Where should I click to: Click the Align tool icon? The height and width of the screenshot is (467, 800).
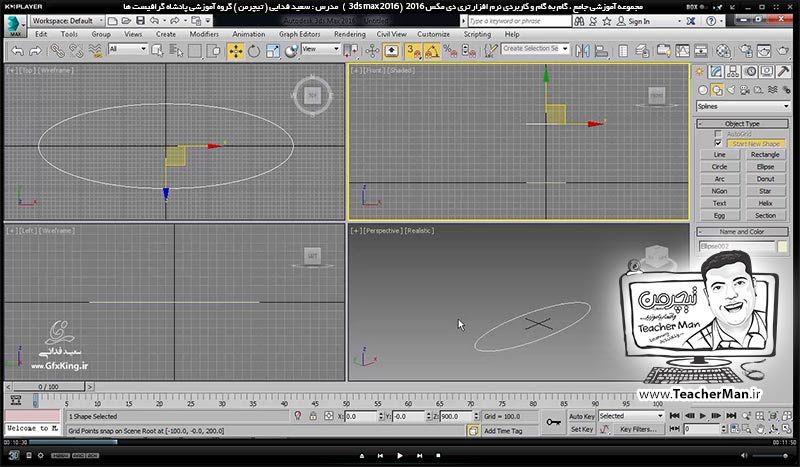coord(602,51)
